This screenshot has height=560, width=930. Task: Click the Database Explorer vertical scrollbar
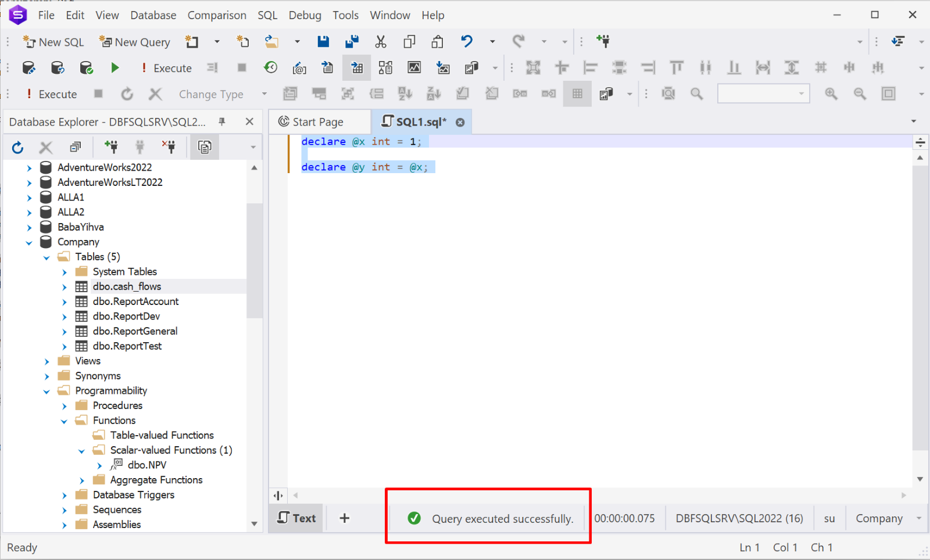[x=254, y=260]
